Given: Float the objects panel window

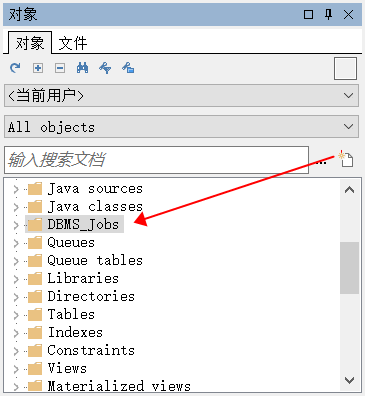Looking at the screenshot, I should 308,15.
